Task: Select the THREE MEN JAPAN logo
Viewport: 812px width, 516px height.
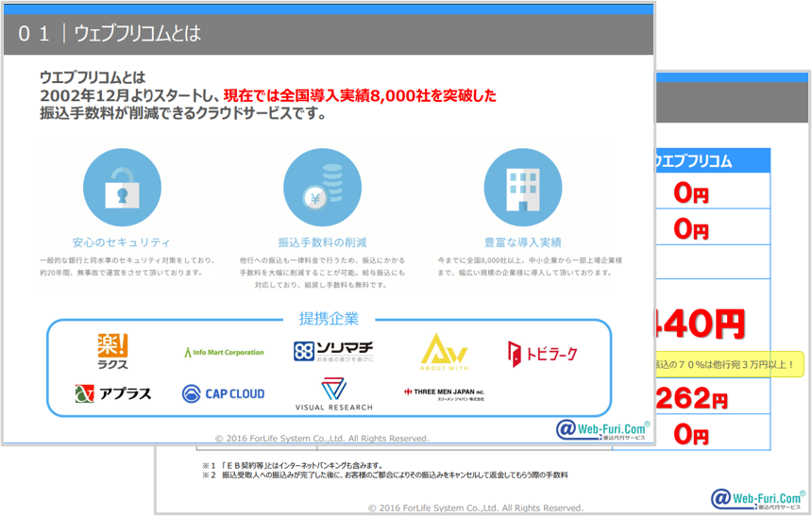Action: coord(445,394)
